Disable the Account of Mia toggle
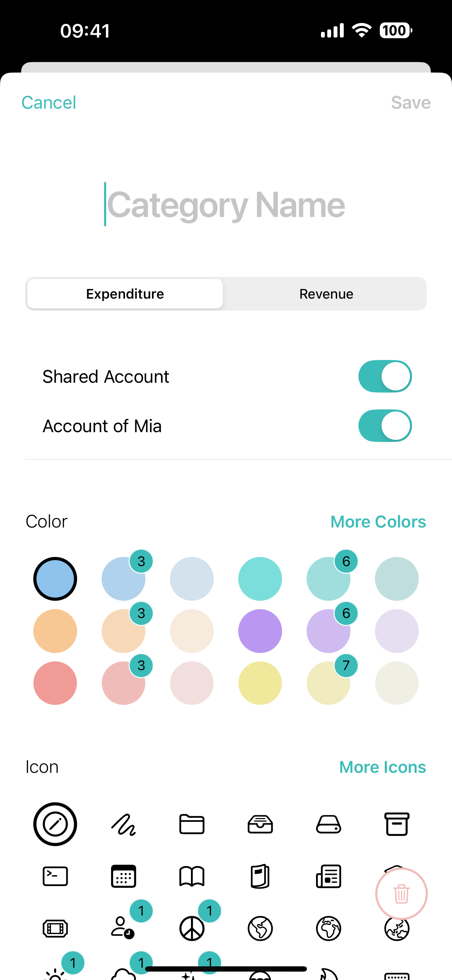This screenshot has height=980, width=452. tap(385, 426)
